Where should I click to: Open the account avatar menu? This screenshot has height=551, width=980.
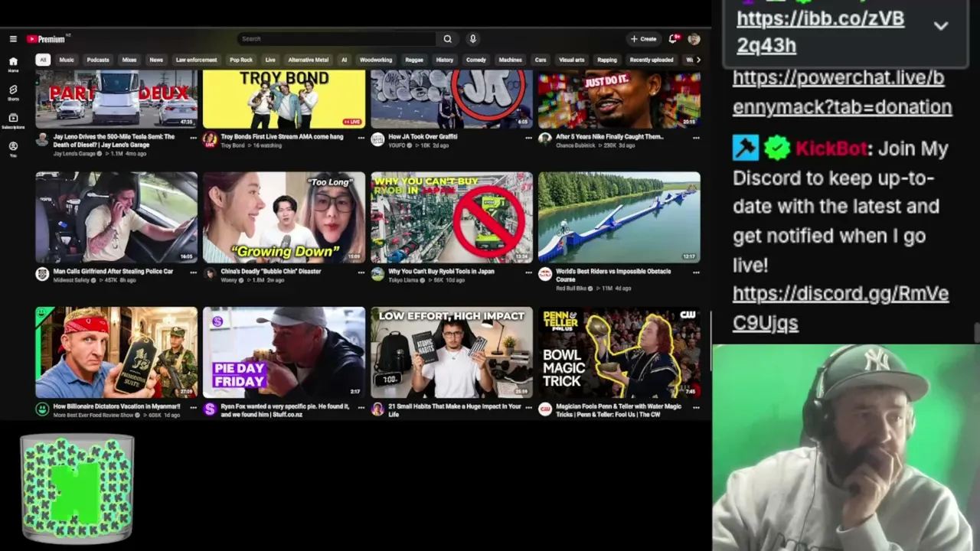point(694,39)
